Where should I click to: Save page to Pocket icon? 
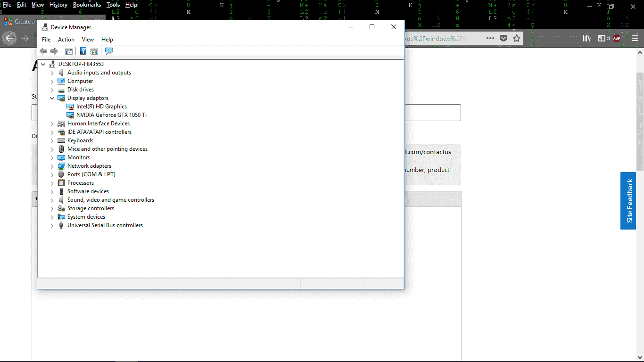[504, 38]
